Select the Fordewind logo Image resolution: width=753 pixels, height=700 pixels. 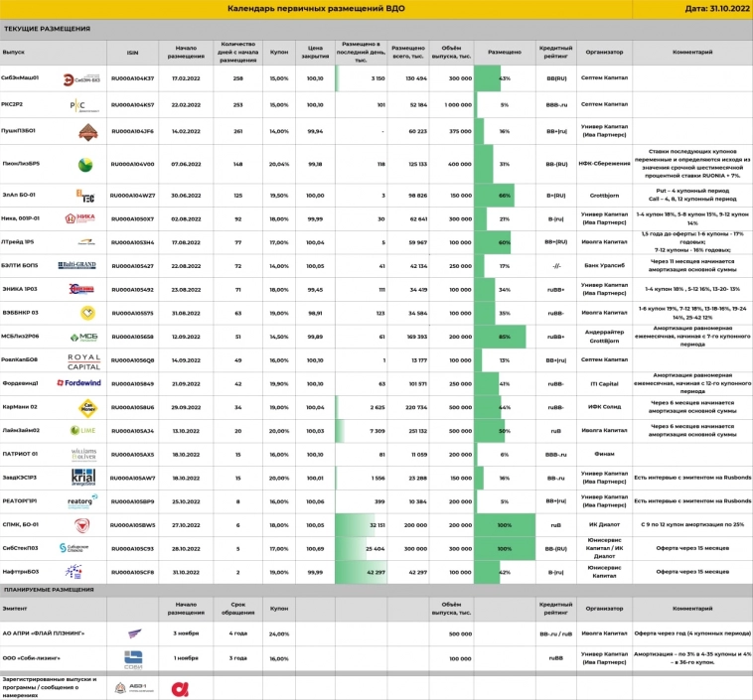[82, 382]
